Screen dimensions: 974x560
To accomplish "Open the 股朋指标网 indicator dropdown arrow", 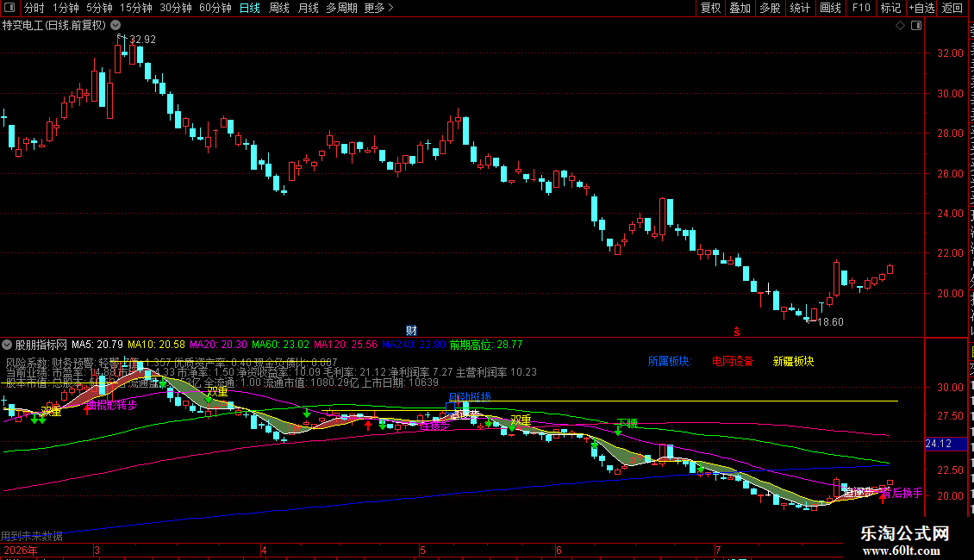I will point(7,345).
